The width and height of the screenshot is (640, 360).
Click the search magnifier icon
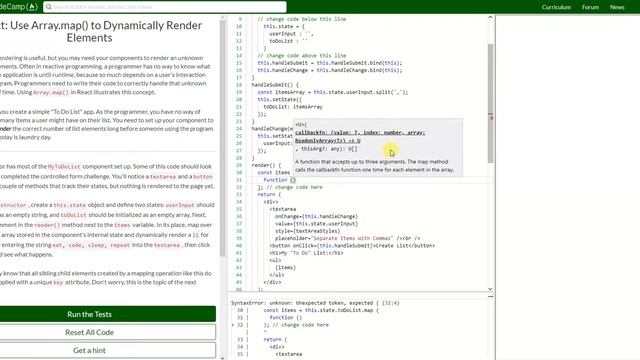click(49, 7)
